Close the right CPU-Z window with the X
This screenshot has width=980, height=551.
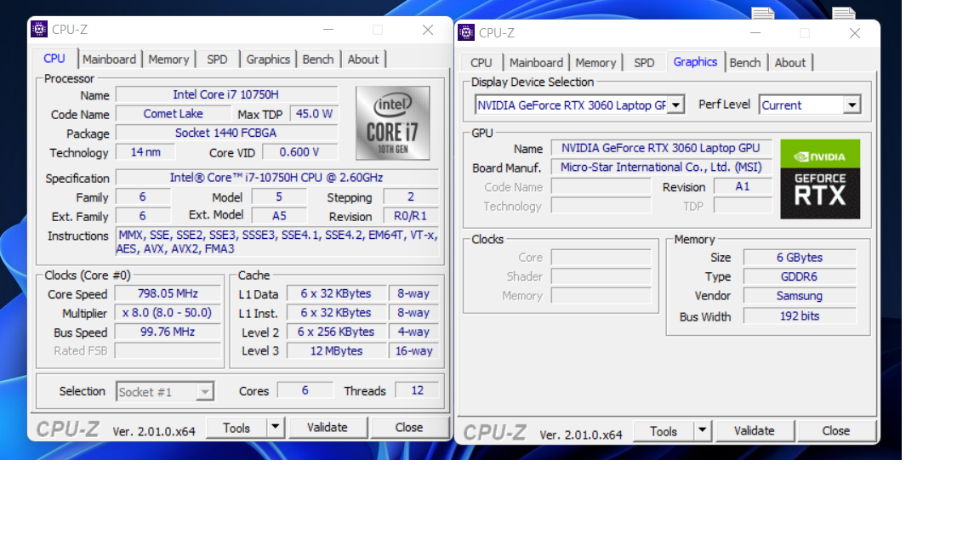pos(854,32)
